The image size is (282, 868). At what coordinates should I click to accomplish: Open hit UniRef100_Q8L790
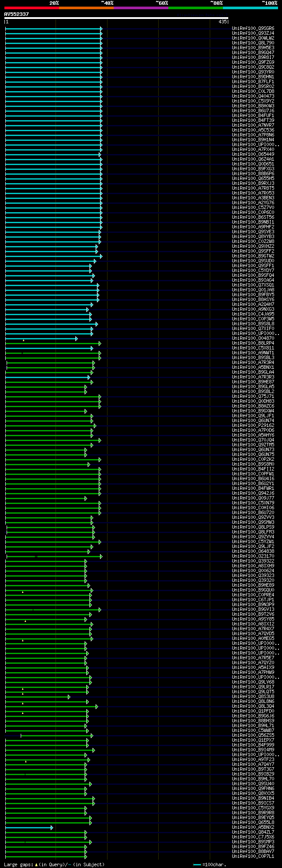pyautogui.click(x=253, y=43)
